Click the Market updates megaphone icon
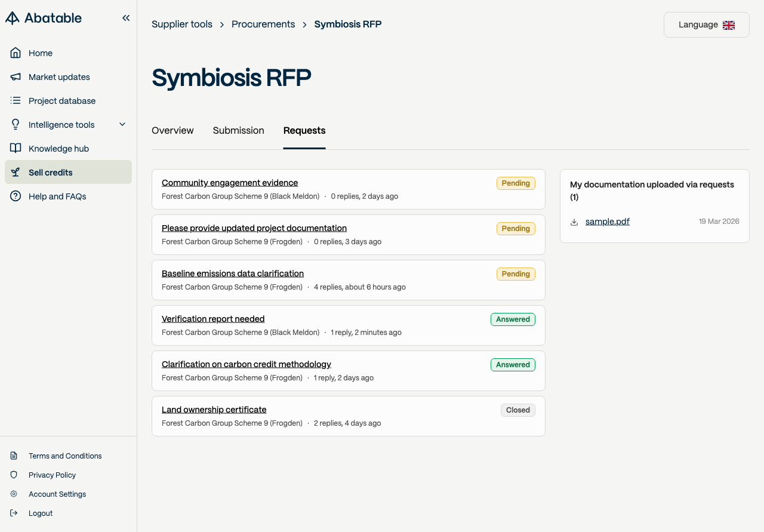 tap(16, 77)
